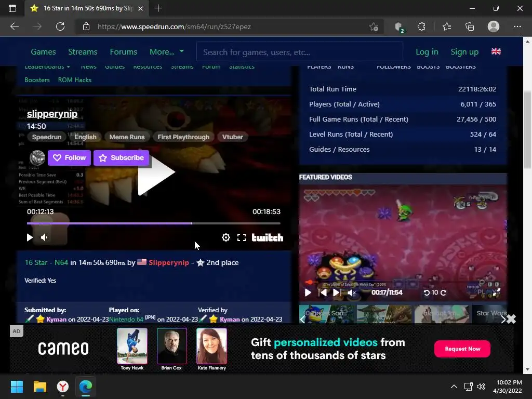
Task: Open the ROM Hacks tab
Action: (x=75, y=80)
